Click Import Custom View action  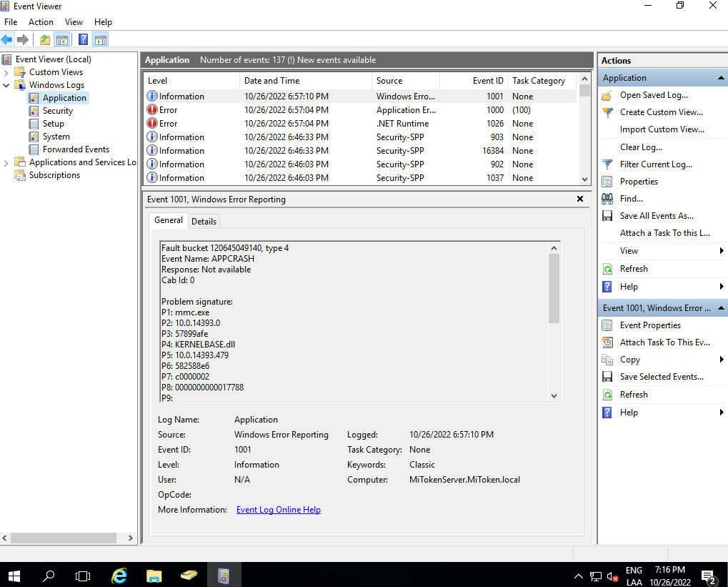coord(662,129)
